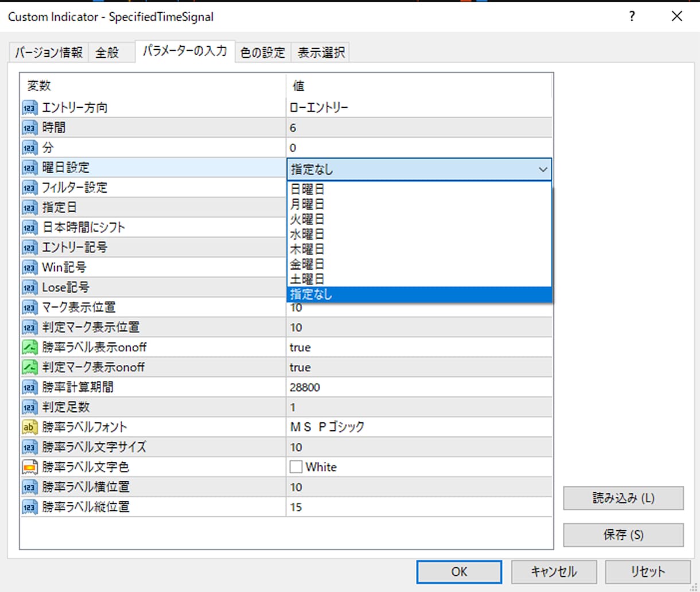Toggle the true value of 判定マーク表示onoff
Image resolution: width=700 pixels, height=592 pixels.
[419, 367]
